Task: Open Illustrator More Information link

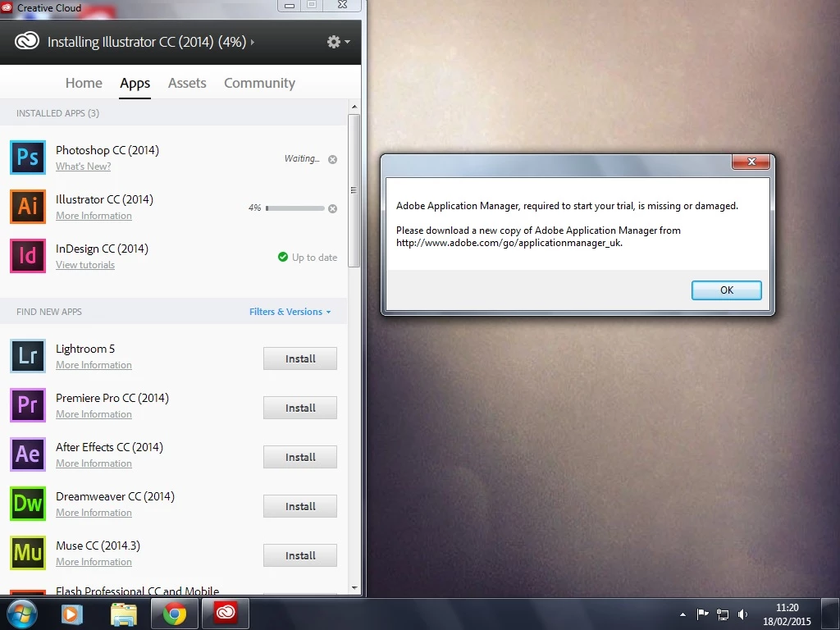Action: pyautogui.click(x=94, y=216)
